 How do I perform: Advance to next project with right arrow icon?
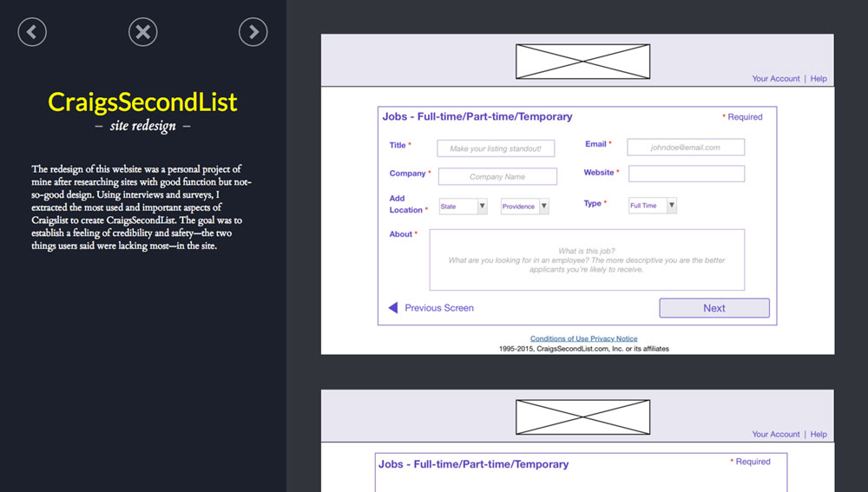click(253, 32)
